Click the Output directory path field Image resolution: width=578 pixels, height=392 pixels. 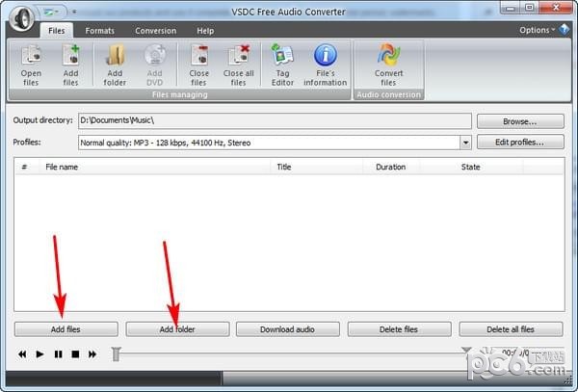275,120
